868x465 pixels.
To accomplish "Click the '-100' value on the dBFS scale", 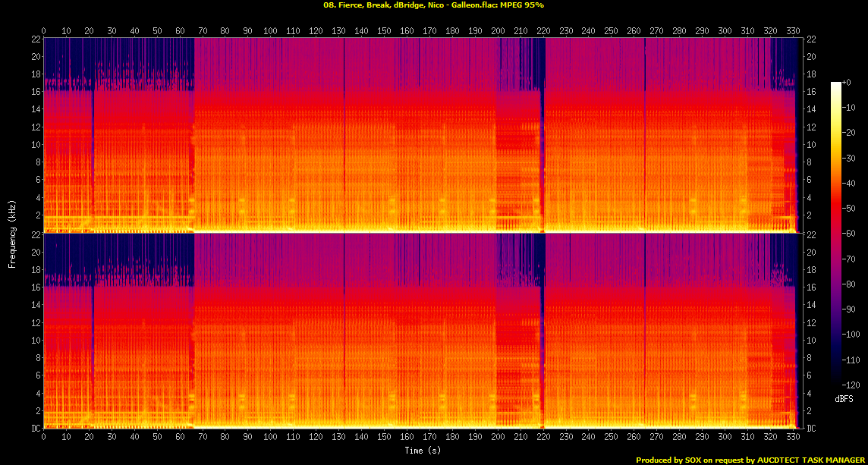I will click(x=850, y=334).
